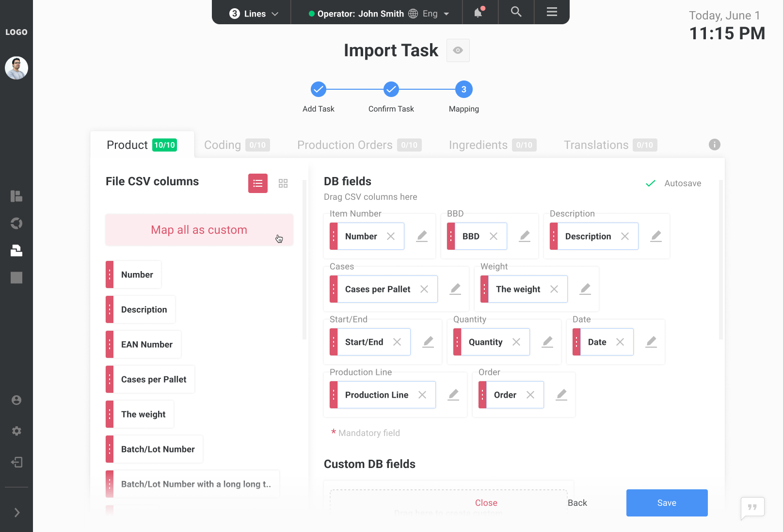
Task: Edit the Start/End field mapping
Action: pos(428,342)
